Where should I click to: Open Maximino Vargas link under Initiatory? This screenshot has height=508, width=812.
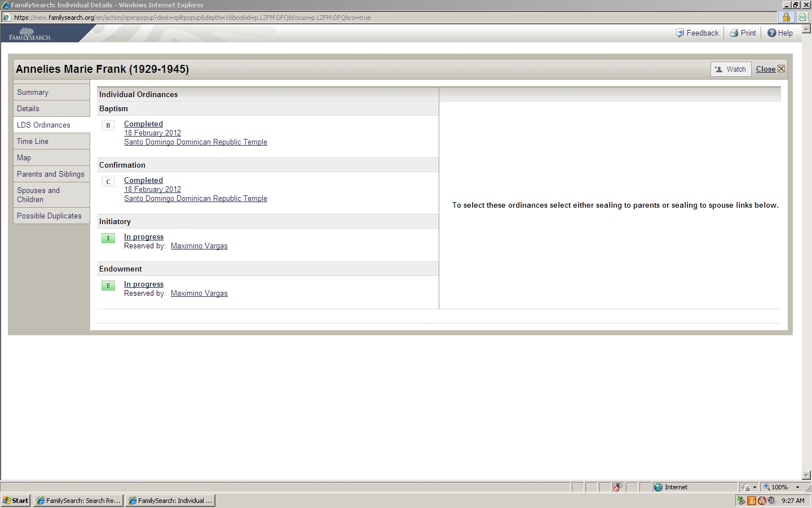(199, 246)
